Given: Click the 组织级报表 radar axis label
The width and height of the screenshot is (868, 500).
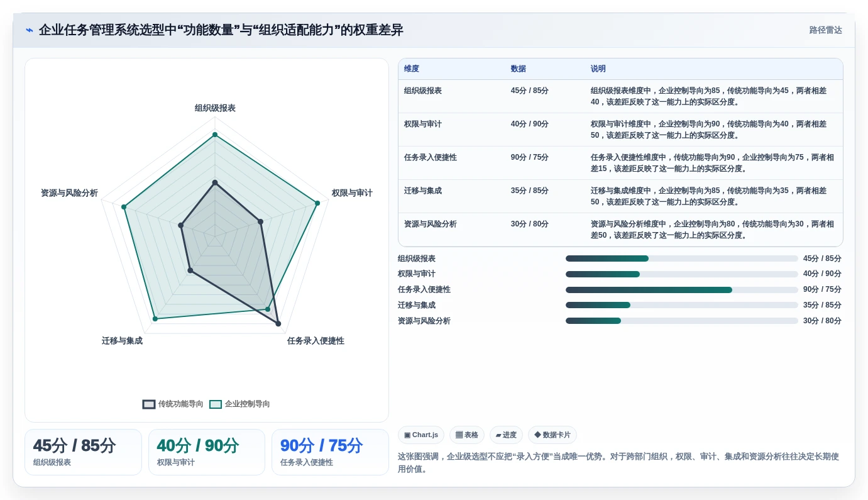Looking at the screenshot, I should pos(215,108).
